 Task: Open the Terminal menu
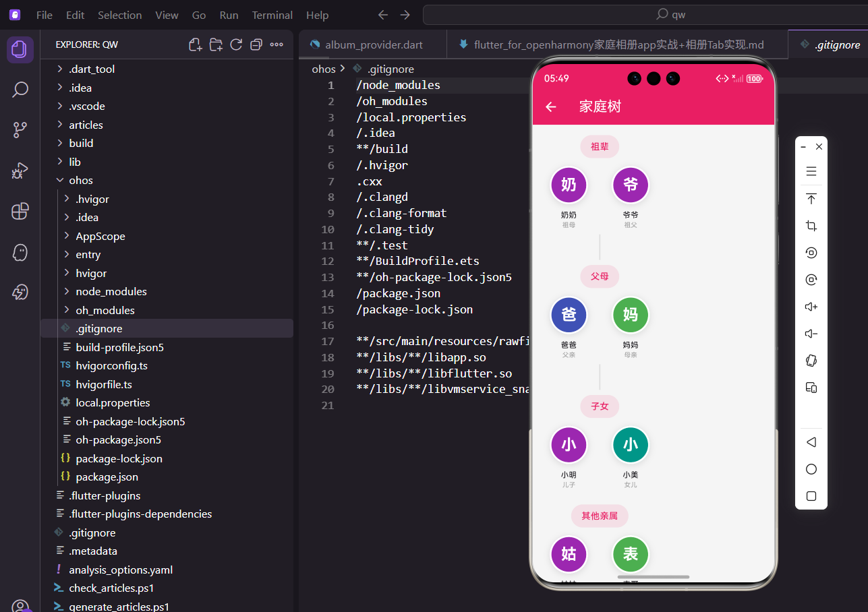[x=272, y=14]
